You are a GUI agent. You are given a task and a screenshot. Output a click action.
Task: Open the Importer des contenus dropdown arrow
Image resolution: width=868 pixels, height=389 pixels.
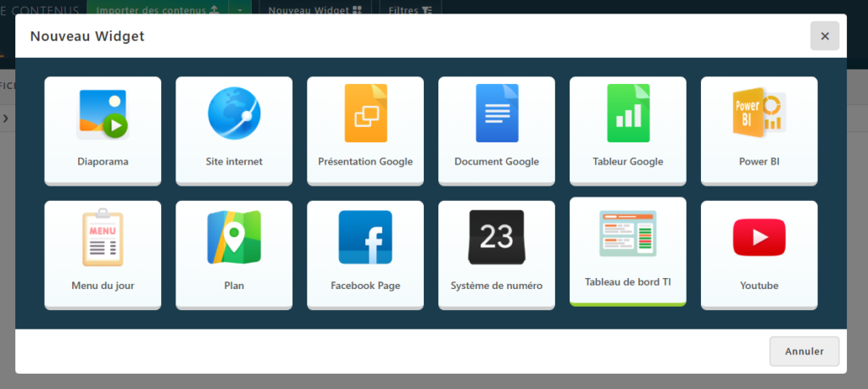[x=240, y=10]
